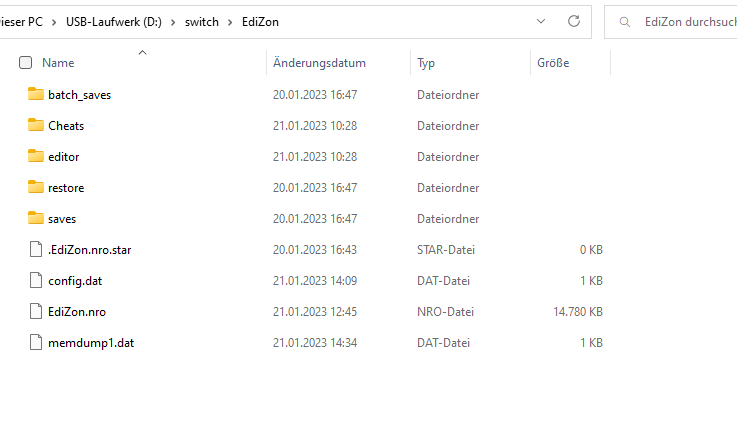Toggle the select-all checkbox in header

(25, 63)
